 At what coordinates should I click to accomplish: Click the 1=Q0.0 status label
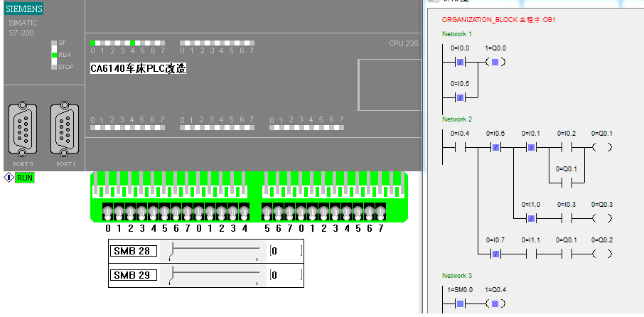click(495, 48)
